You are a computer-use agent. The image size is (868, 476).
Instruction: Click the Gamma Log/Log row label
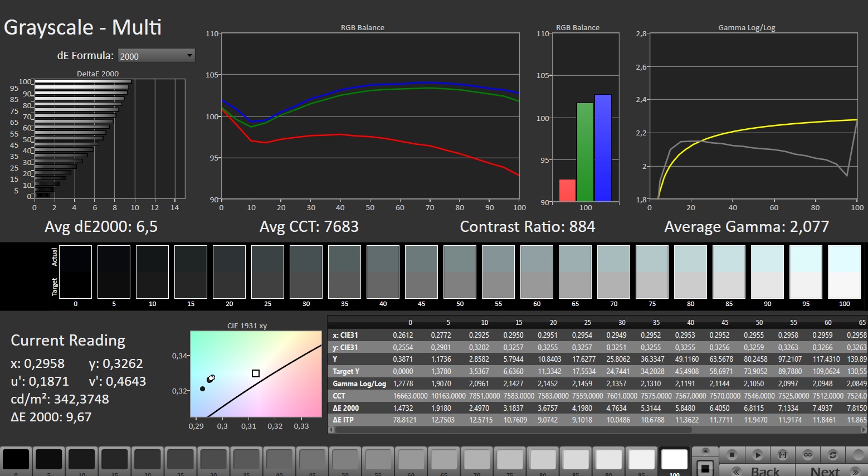click(359, 383)
